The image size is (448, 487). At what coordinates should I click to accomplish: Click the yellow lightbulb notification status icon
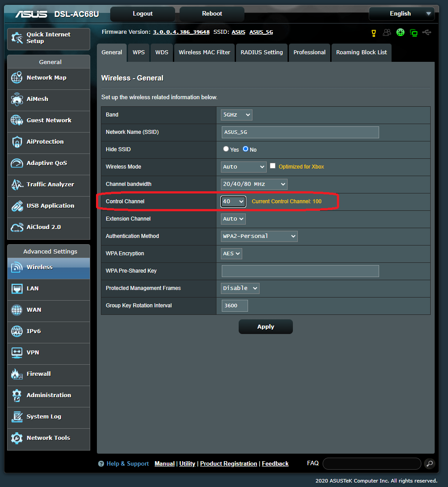(374, 33)
